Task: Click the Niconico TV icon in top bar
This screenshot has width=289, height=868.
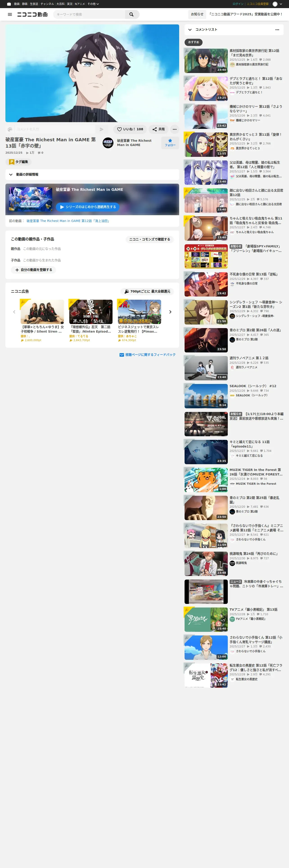Action: click(9, 4)
